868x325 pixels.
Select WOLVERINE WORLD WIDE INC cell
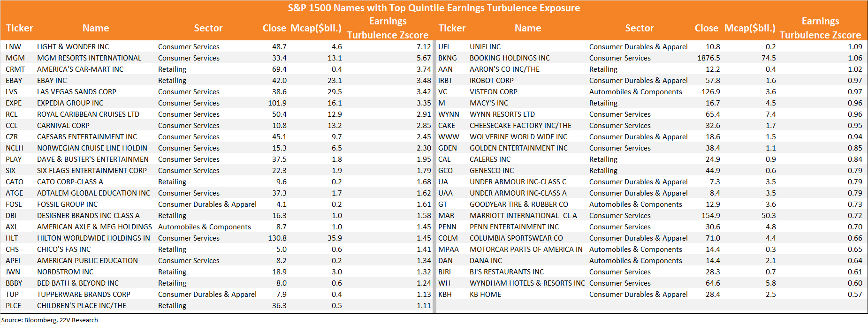point(518,137)
